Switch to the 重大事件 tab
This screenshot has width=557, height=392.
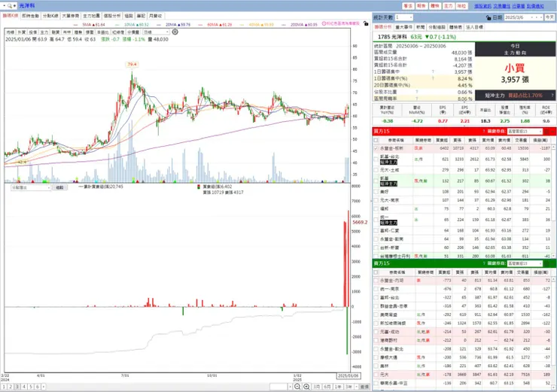click(x=404, y=27)
